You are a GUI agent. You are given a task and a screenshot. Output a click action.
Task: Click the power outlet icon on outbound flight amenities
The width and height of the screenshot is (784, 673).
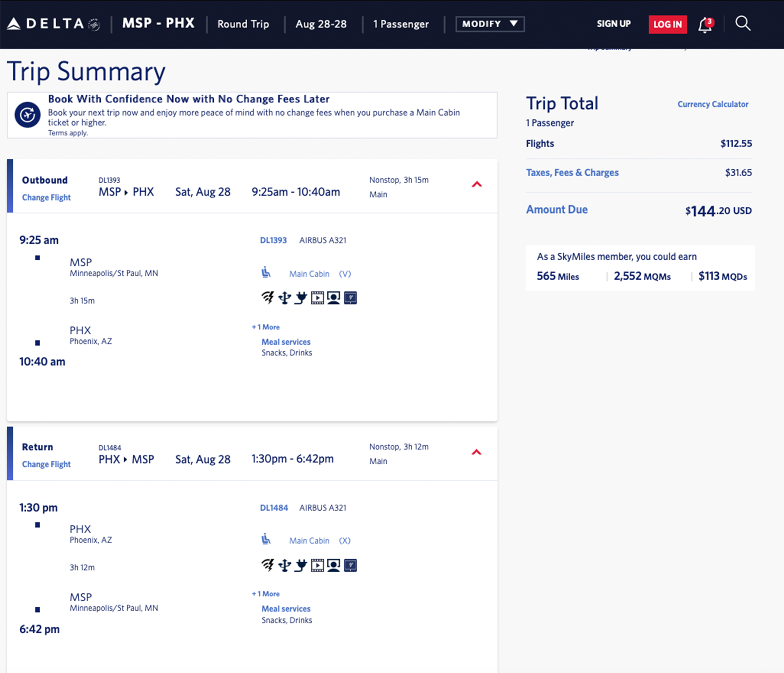pyautogui.click(x=301, y=298)
